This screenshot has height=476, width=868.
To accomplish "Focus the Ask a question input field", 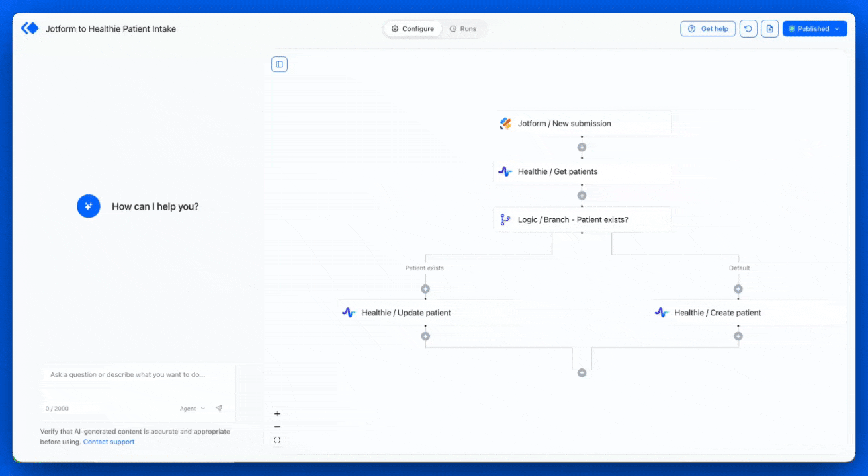I will tap(138, 375).
